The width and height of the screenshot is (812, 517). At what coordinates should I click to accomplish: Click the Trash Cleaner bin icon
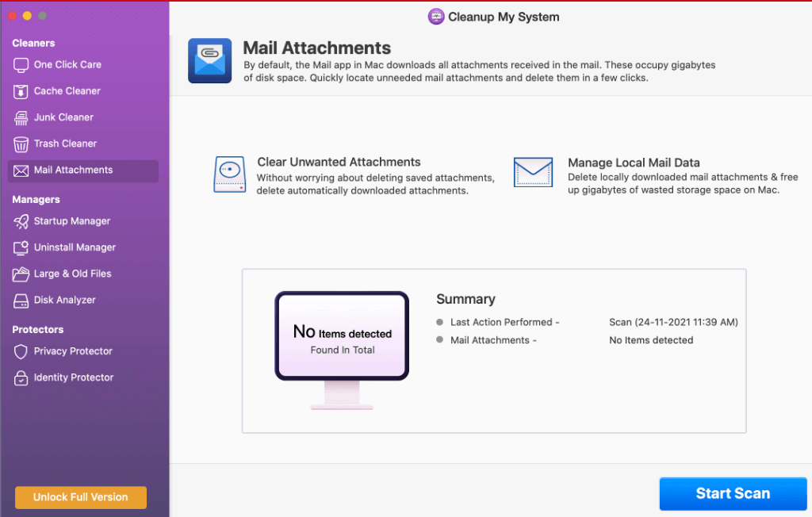click(21, 144)
